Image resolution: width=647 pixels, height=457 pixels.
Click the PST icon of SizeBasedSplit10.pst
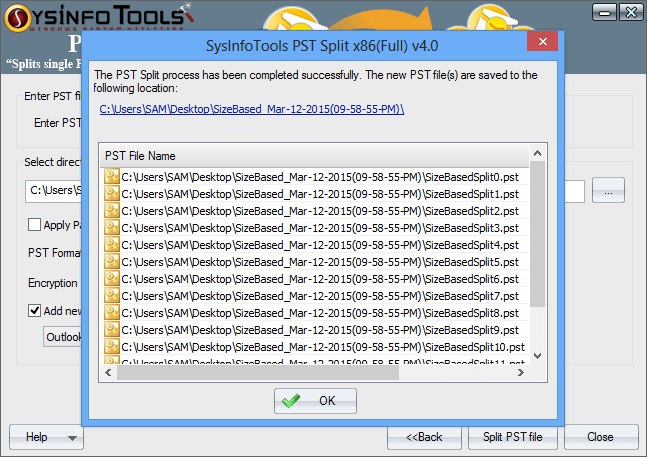tap(111, 346)
